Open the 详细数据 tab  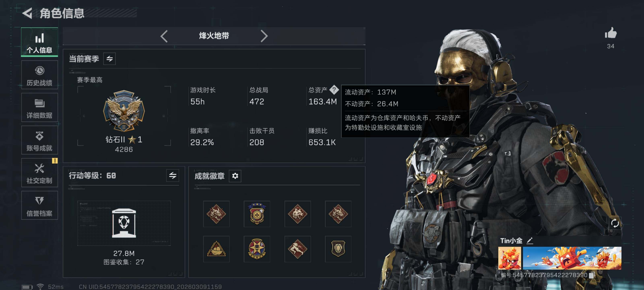click(39, 107)
